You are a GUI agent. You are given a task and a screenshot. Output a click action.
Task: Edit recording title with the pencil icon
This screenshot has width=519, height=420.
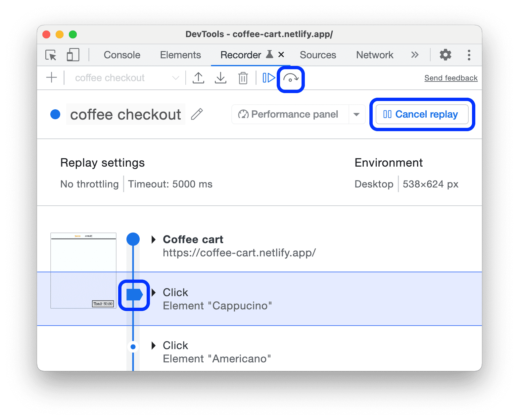tap(197, 114)
